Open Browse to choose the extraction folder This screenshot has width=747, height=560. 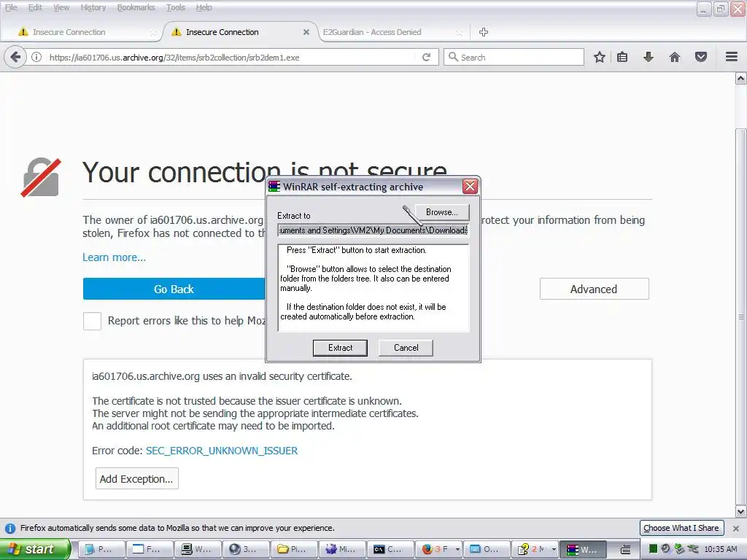(x=441, y=212)
